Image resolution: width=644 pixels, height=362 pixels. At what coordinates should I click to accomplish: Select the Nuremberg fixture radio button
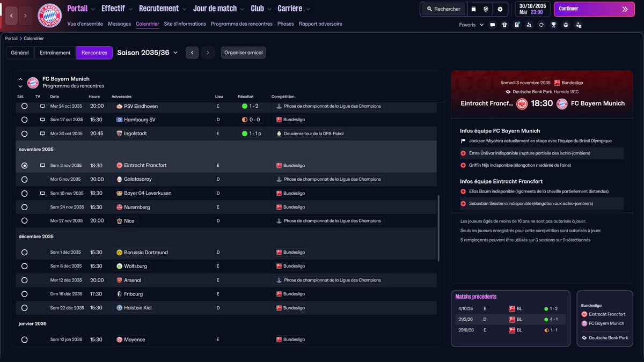pyautogui.click(x=24, y=207)
